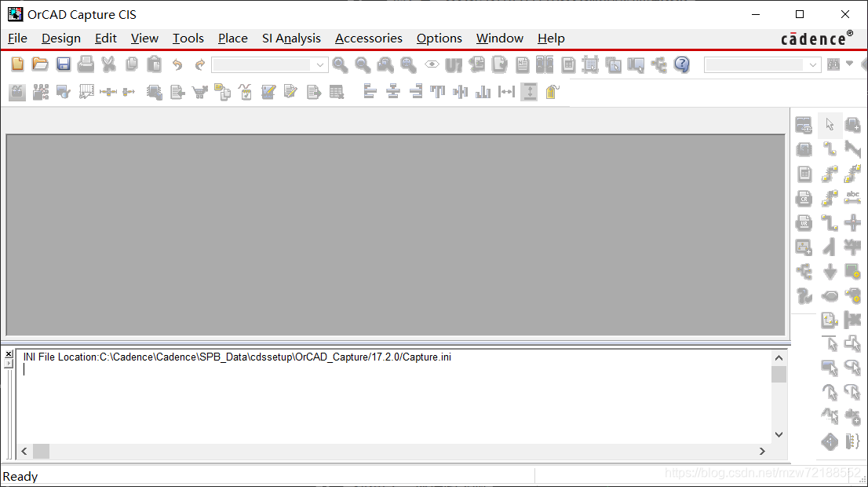Open the part selector combo box
This screenshot has height=487, width=868.
click(x=270, y=65)
